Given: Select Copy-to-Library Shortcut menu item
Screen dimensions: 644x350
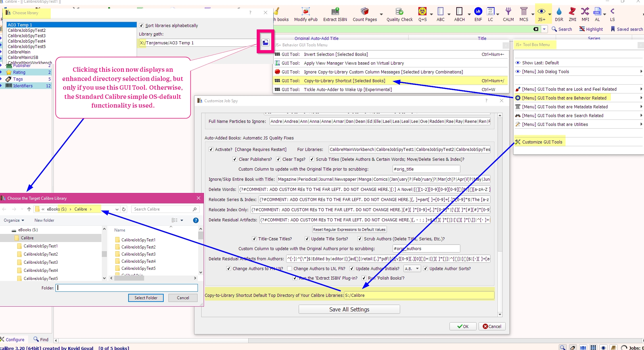Looking at the screenshot, I should [391, 81].
